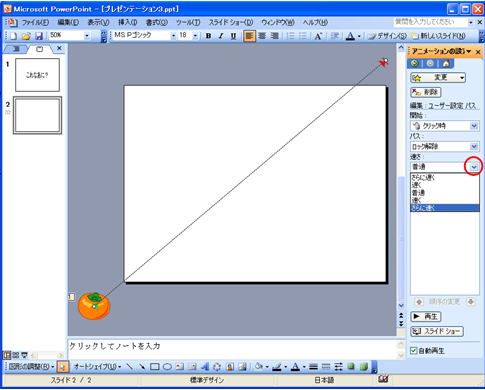Open the スライドショー menu
The width and height of the screenshot is (485, 390).
coord(231,22)
